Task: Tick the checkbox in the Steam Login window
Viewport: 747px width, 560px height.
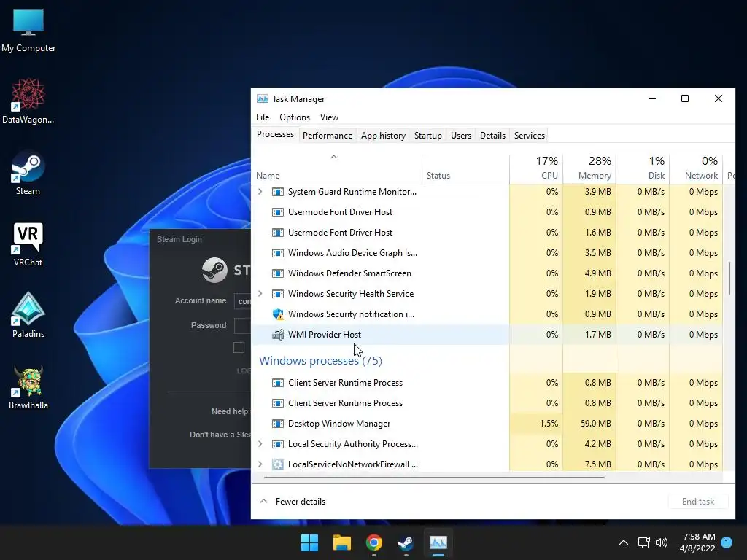Action: pos(239,348)
